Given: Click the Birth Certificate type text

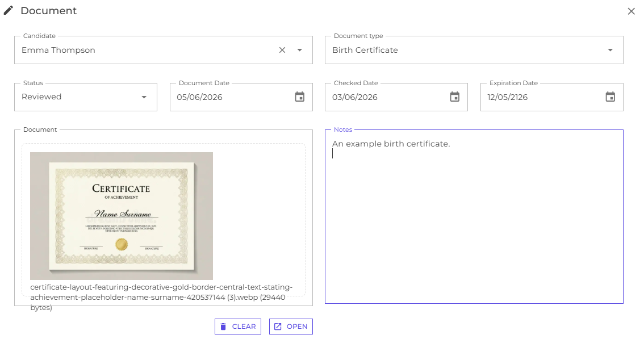Looking at the screenshot, I should (x=365, y=50).
